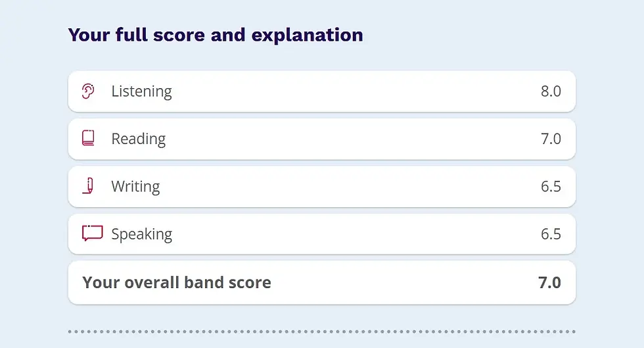Image resolution: width=644 pixels, height=348 pixels.
Task: Select the Writing label text
Action: pos(135,187)
